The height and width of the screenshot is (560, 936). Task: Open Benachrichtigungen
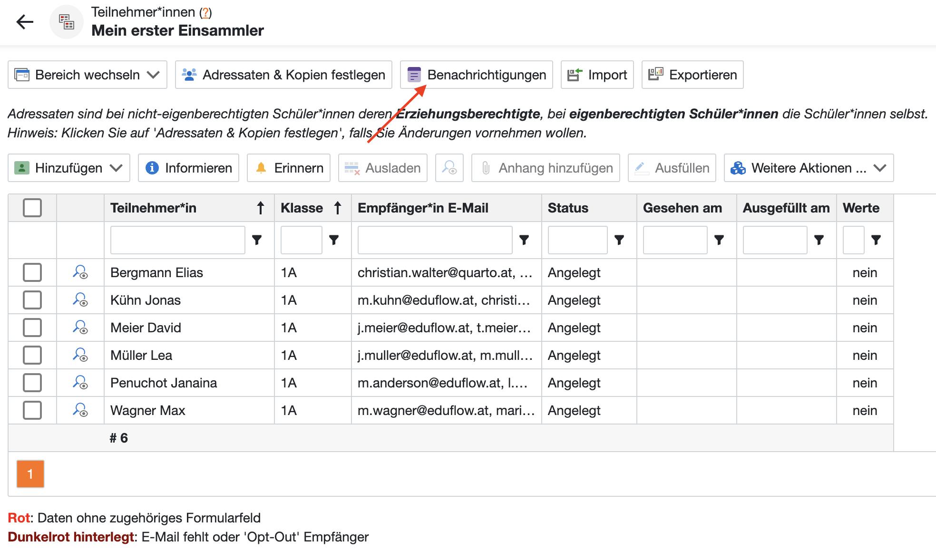[x=476, y=75]
